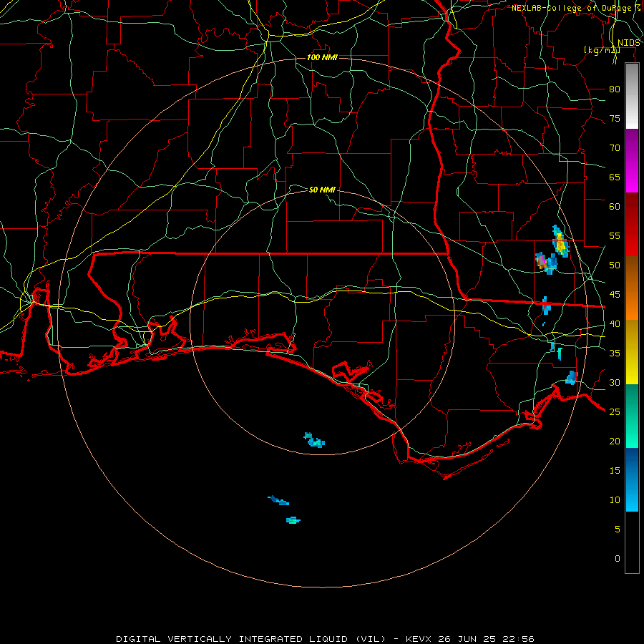Select the yellow segment of the color bar
Viewport: 644px width, 644px height.
click(632, 352)
